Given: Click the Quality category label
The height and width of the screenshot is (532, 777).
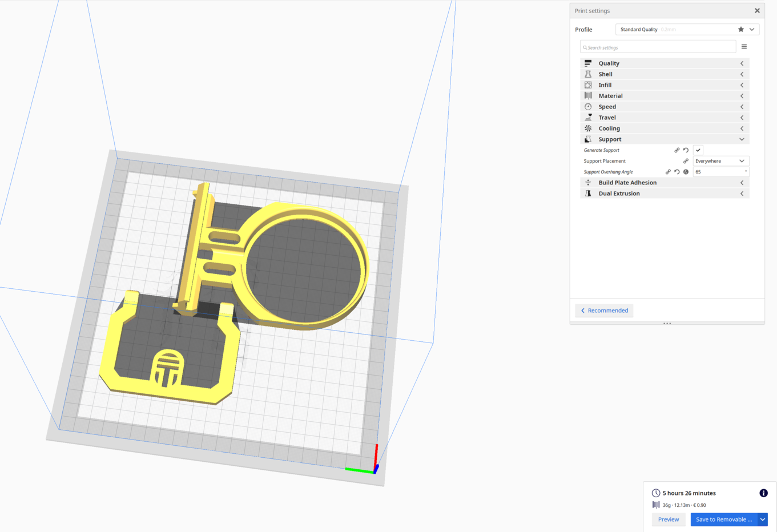Looking at the screenshot, I should point(609,63).
